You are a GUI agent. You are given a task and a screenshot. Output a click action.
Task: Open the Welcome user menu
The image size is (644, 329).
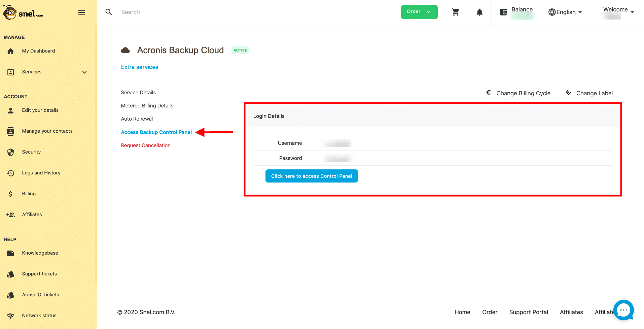[x=618, y=12]
